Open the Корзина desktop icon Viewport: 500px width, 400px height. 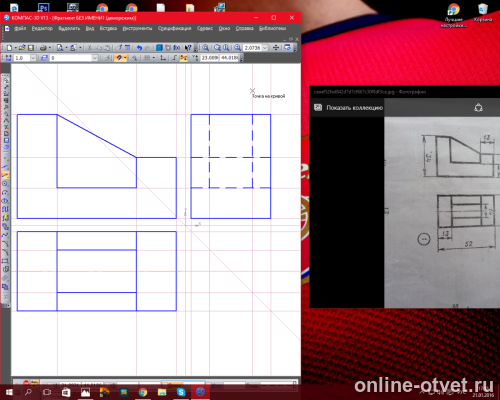pyautogui.click(x=483, y=13)
